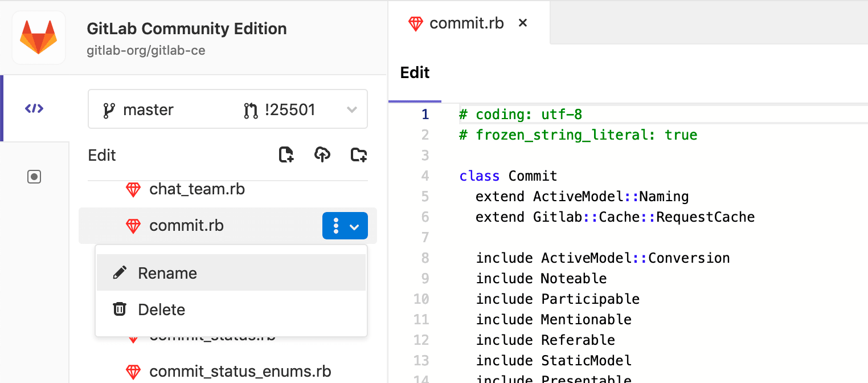
Task: Click the GitLab logo thumbnail
Action: tap(38, 38)
